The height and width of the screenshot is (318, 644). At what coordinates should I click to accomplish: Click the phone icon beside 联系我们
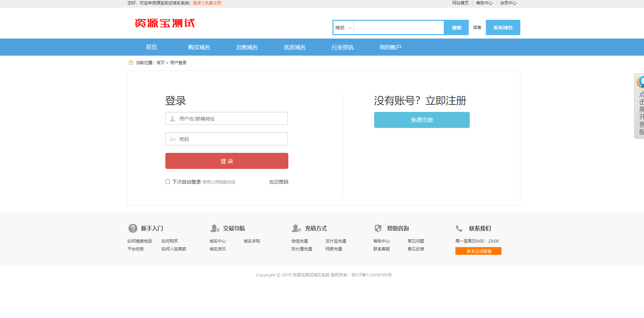pyautogui.click(x=459, y=228)
